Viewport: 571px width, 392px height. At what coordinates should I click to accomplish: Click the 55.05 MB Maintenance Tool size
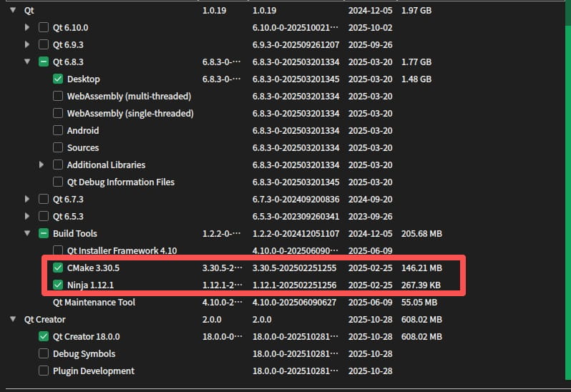point(419,302)
